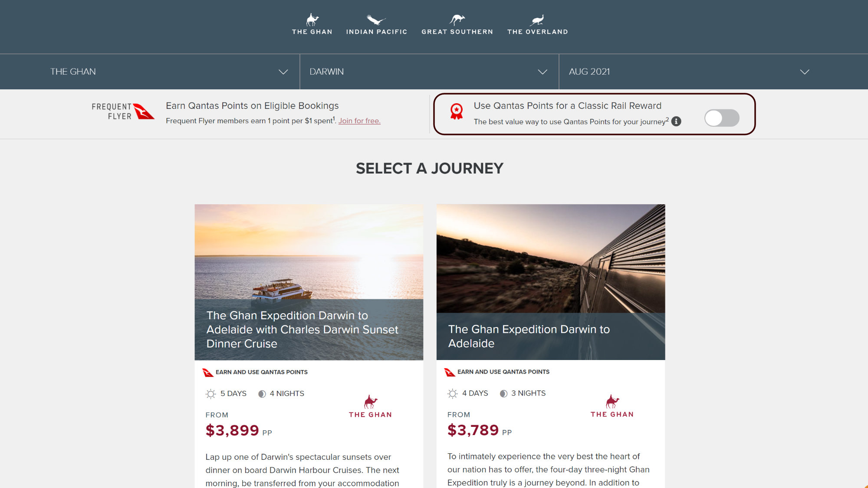Click The Ghan camel logo on 4-day card
Viewport: 868px width, 488px height.
point(612,406)
